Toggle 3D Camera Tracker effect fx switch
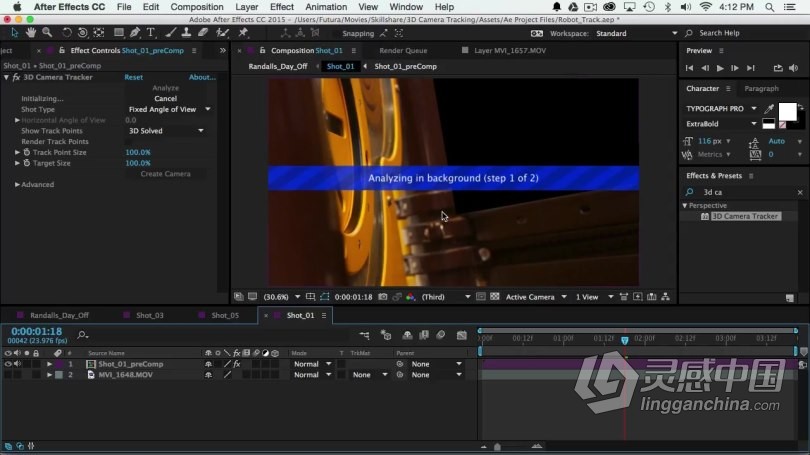Viewport: 810px width, 455px height. coord(16,77)
